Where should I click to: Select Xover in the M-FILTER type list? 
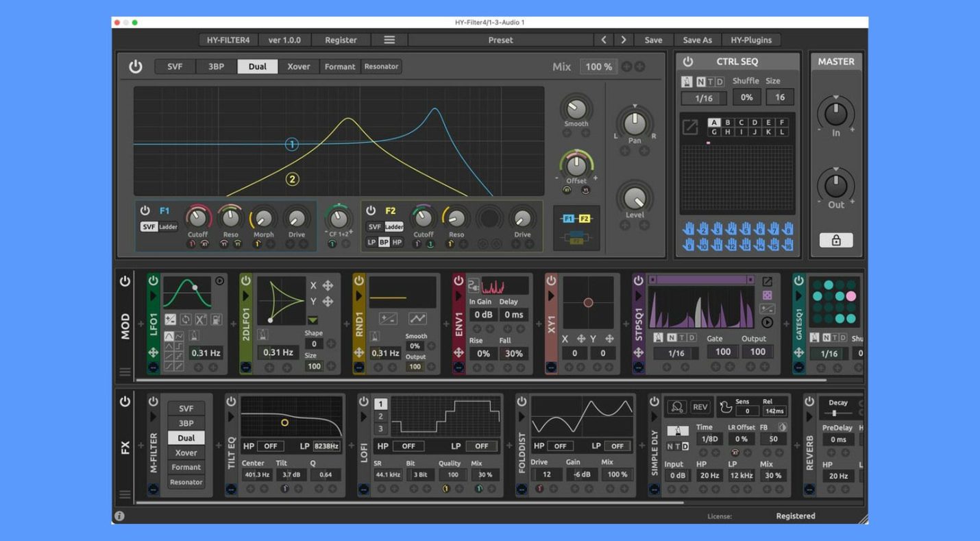point(186,453)
